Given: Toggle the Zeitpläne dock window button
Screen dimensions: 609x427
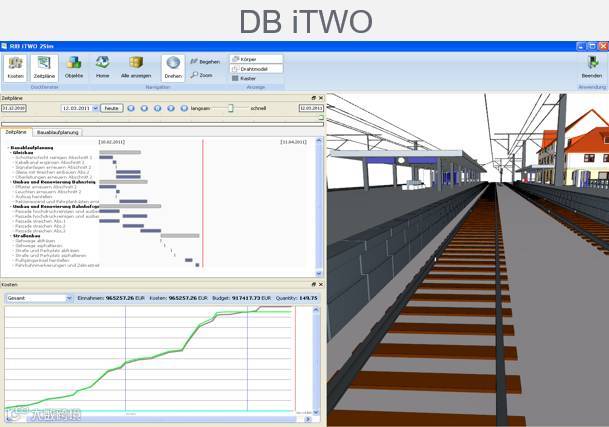Looking at the screenshot, I should [44, 68].
